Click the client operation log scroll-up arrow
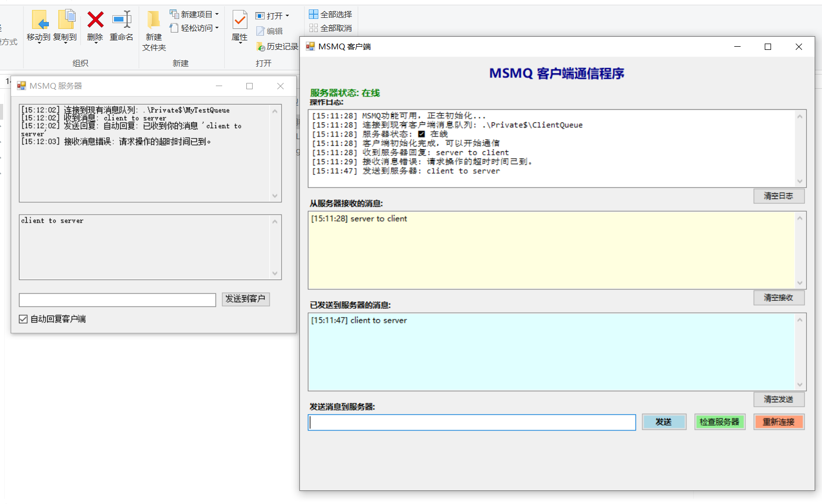This screenshot has width=822, height=504. 800,116
